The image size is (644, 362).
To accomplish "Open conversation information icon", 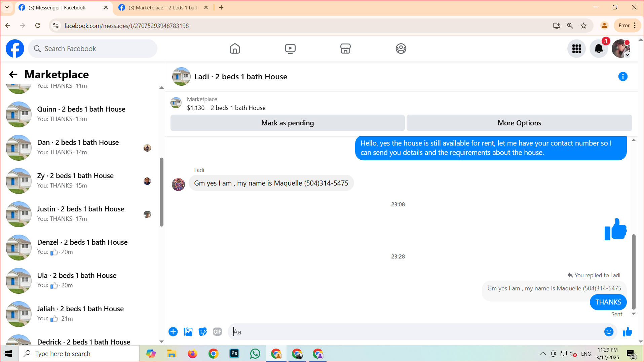I will (x=623, y=77).
